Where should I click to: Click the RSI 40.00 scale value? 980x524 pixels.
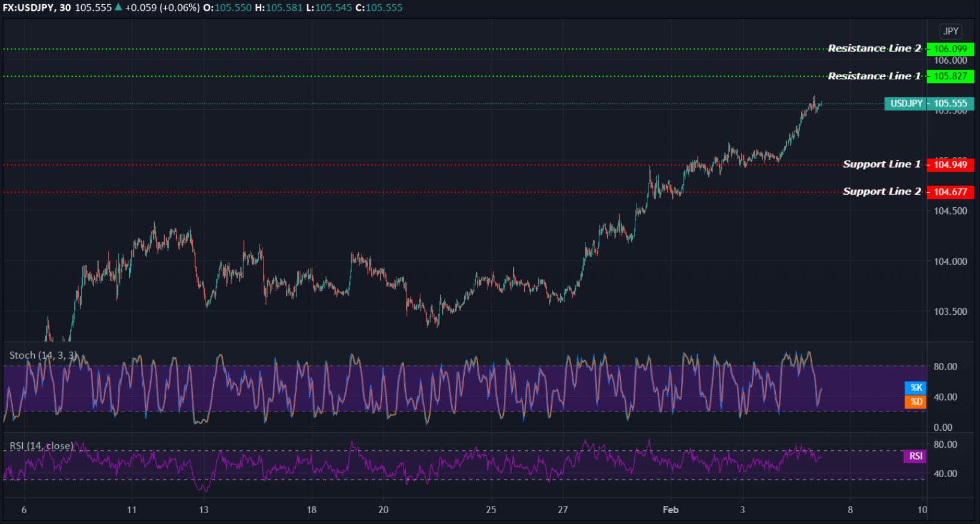coord(945,474)
